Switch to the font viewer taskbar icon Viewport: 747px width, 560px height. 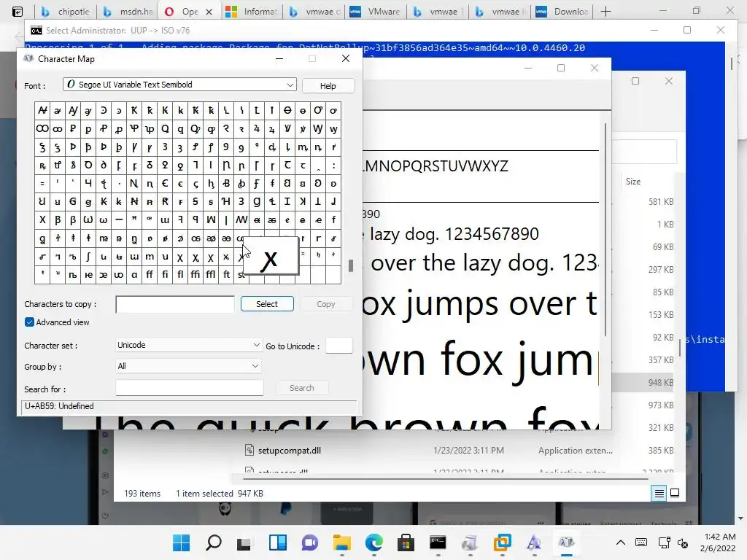pos(534,542)
